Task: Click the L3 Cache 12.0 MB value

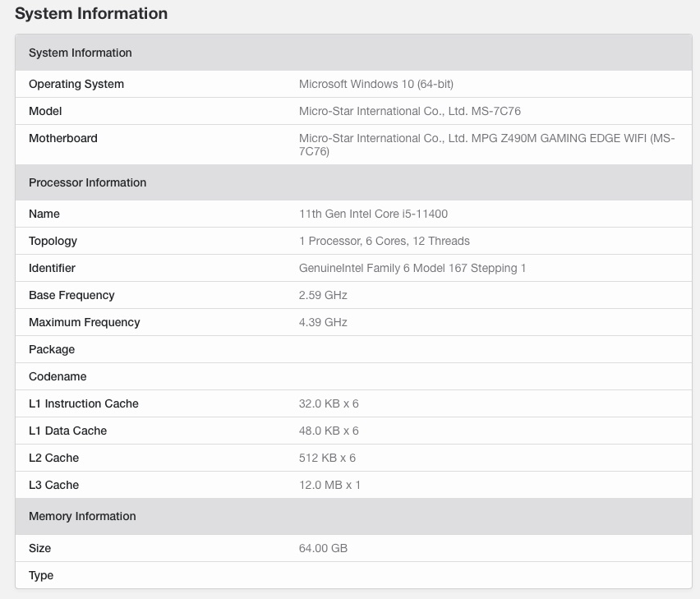Action: tap(329, 485)
